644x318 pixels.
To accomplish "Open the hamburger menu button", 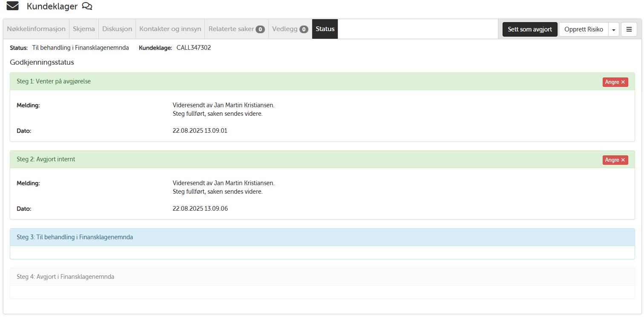I will (x=629, y=29).
